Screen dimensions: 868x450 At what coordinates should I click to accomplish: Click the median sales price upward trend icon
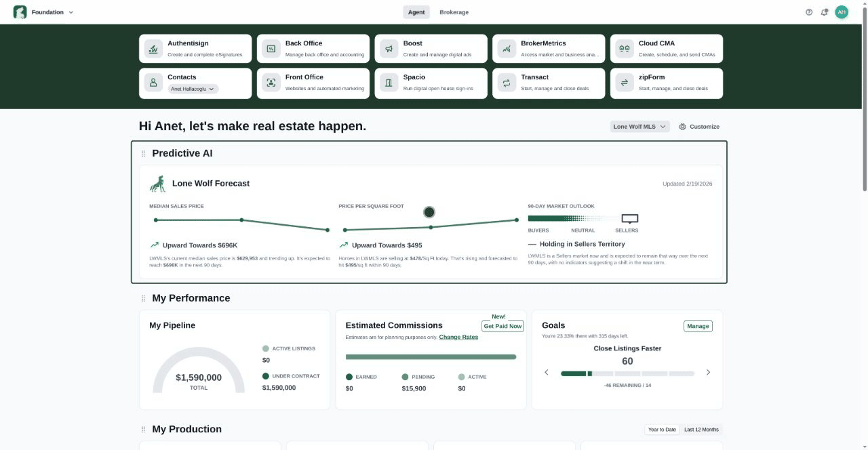tap(155, 245)
